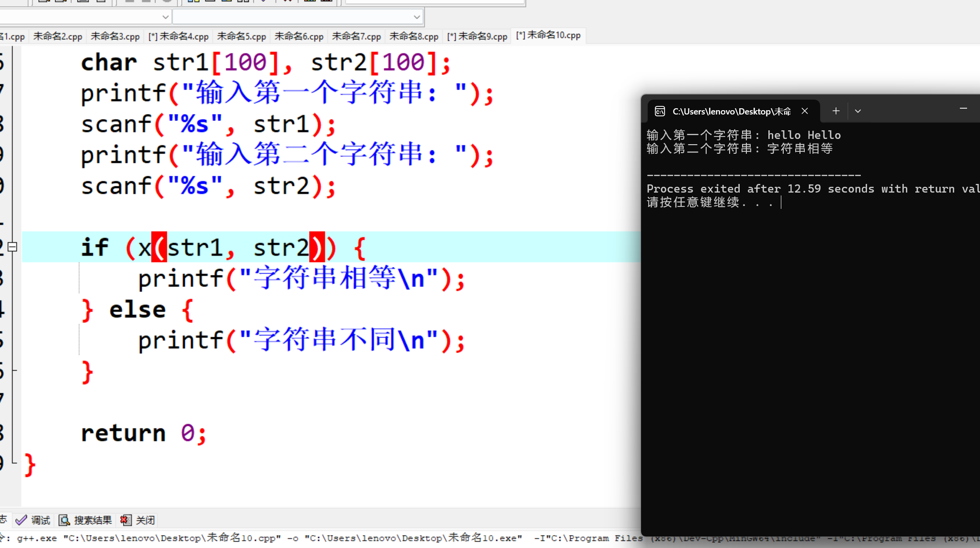Switch to 未命名2.cpp tab
The height and width of the screenshot is (548, 980).
(x=57, y=36)
